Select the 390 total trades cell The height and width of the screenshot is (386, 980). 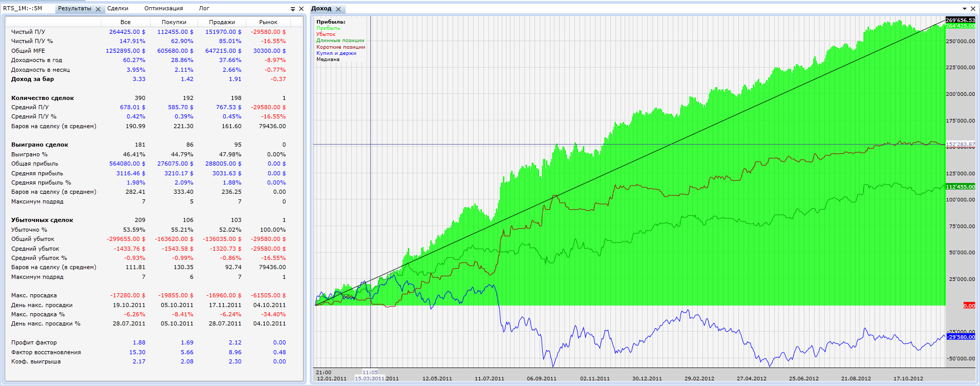140,98
